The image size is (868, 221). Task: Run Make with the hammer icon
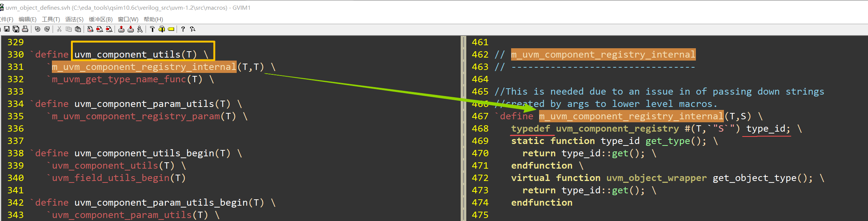click(152, 29)
